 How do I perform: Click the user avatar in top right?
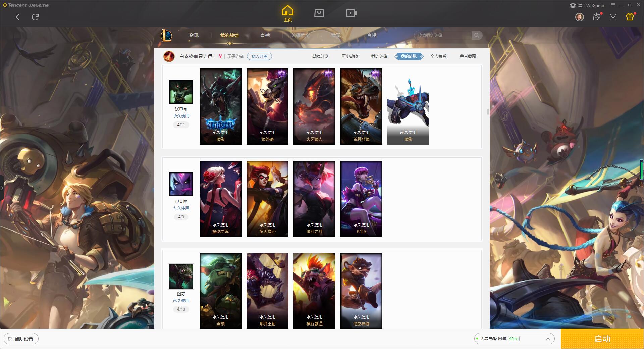pyautogui.click(x=579, y=17)
